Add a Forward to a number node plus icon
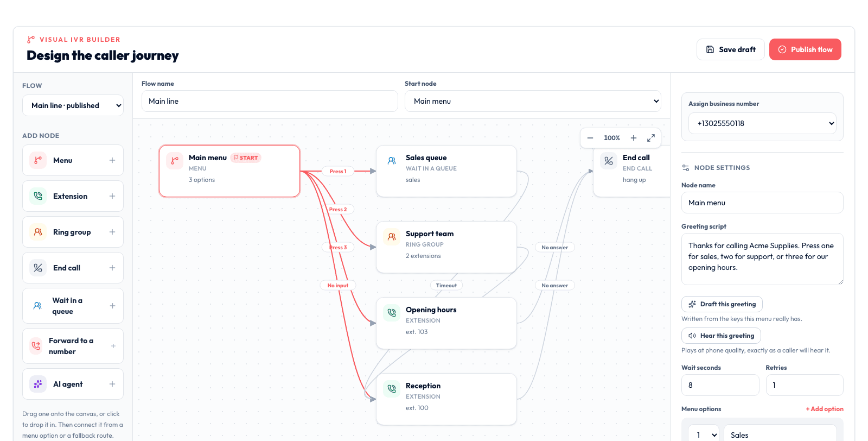Screen dimensions: 868x441 [x=113, y=346]
